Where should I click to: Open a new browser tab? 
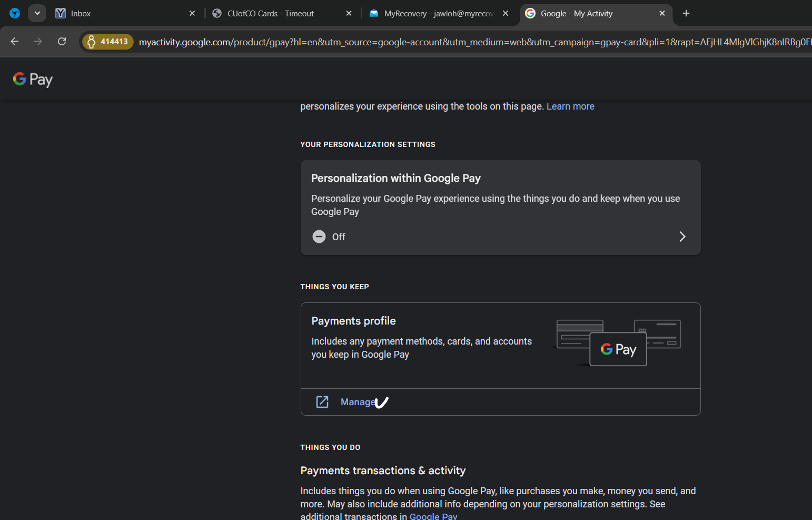pos(686,14)
